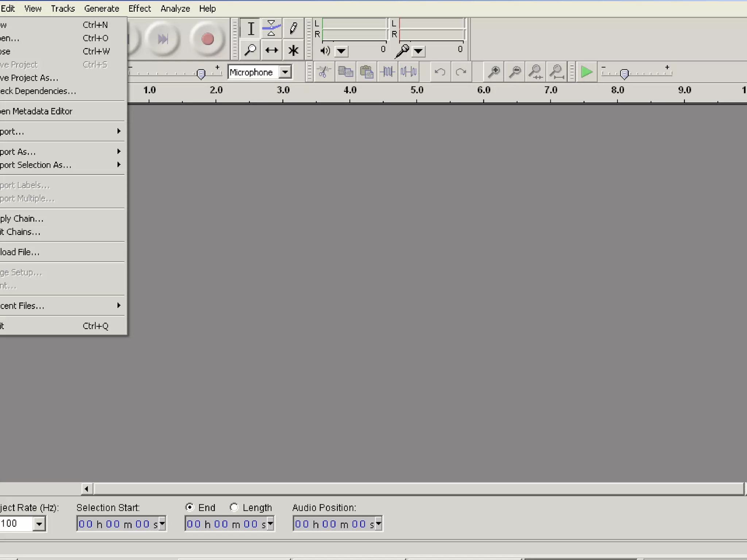Select the End radio button

click(x=190, y=507)
